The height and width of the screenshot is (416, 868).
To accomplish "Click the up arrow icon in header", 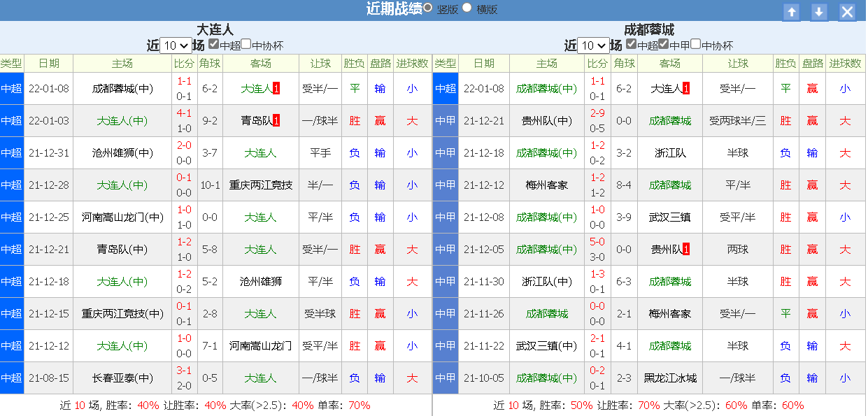I will point(791,12).
